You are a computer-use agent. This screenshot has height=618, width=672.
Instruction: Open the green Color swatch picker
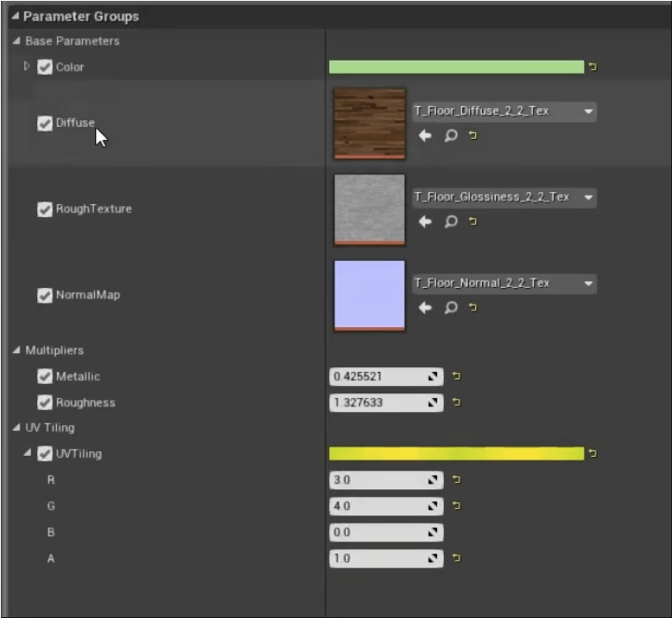click(457, 67)
